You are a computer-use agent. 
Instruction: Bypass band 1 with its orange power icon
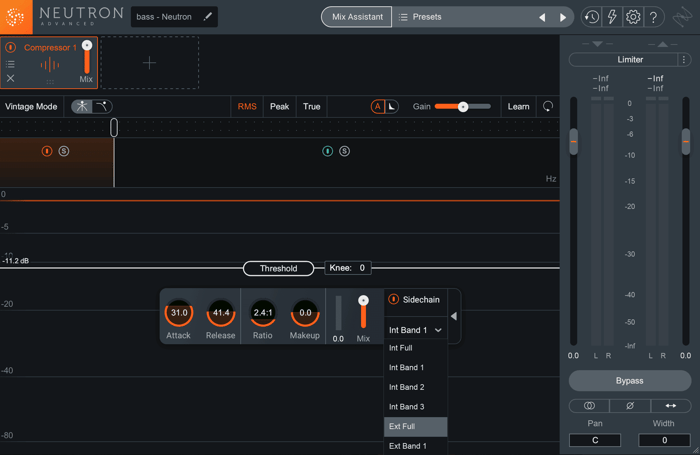click(x=47, y=151)
